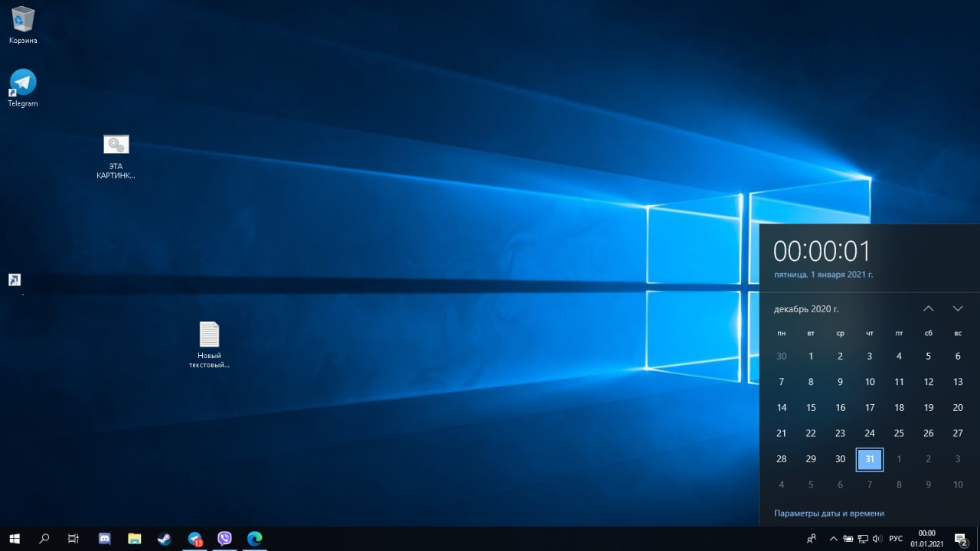Select day 24 in the calendar
This screenshot has width=980, height=551.
870,433
